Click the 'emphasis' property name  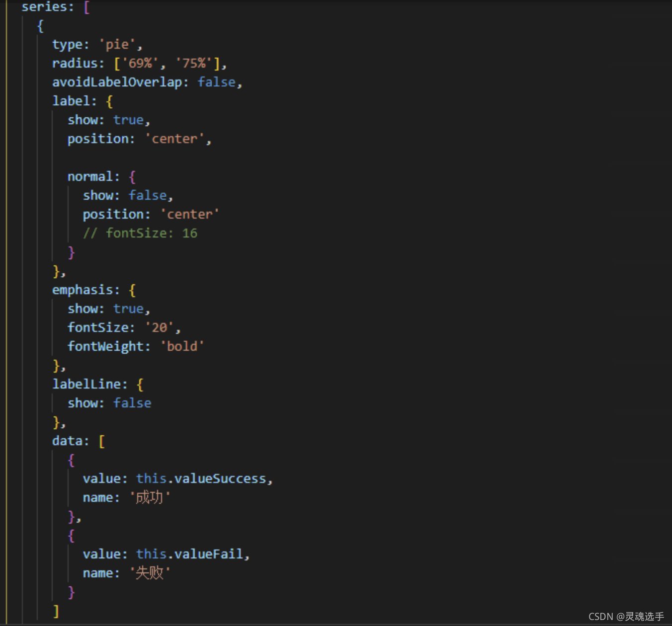coord(83,290)
